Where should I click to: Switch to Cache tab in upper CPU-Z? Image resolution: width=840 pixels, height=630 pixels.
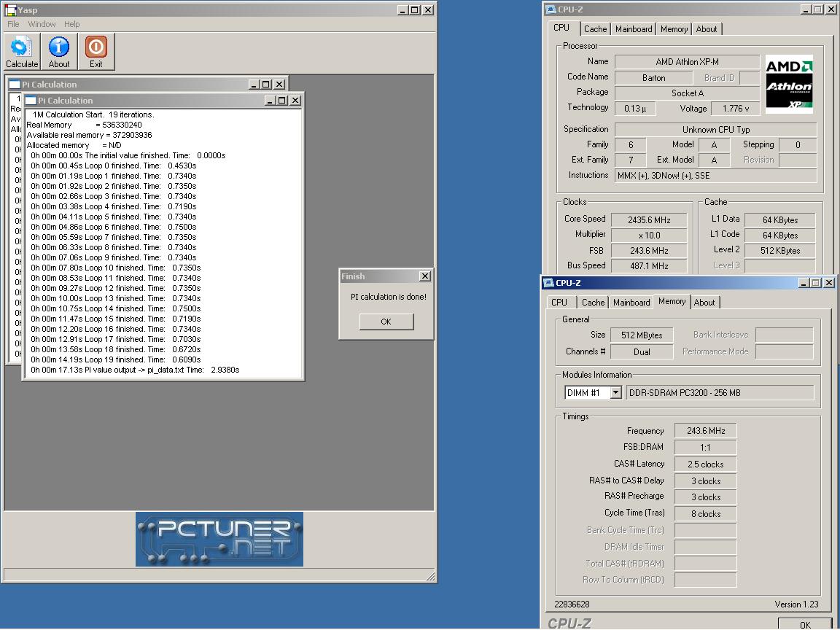(x=595, y=29)
